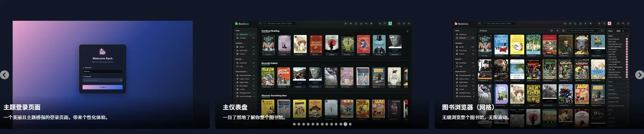Image resolution: width=644 pixels, height=134 pixels.
Task: Click the Username input field on the login card
Action: pos(102,71)
